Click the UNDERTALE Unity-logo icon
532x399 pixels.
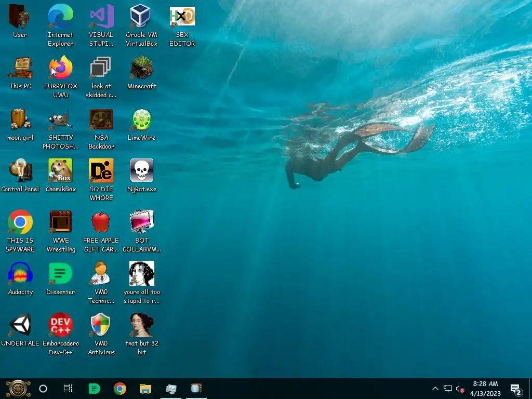tap(20, 330)
